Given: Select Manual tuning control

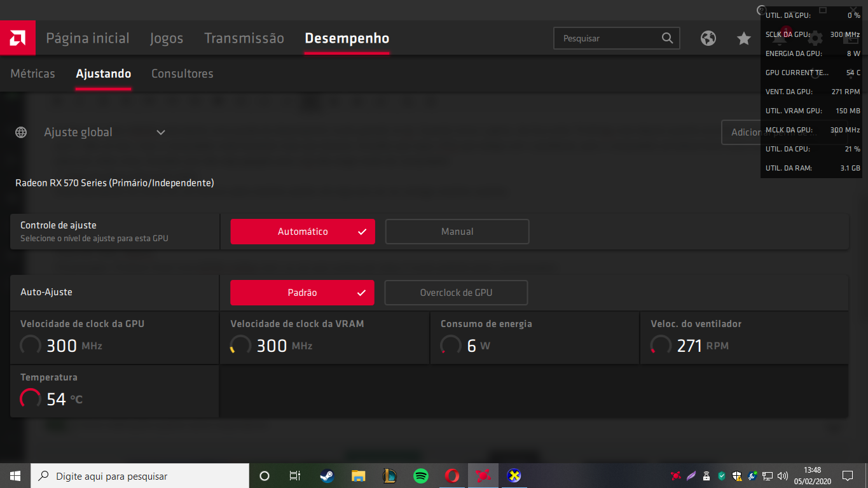Looking at the screenshot, I should (457, 232).
